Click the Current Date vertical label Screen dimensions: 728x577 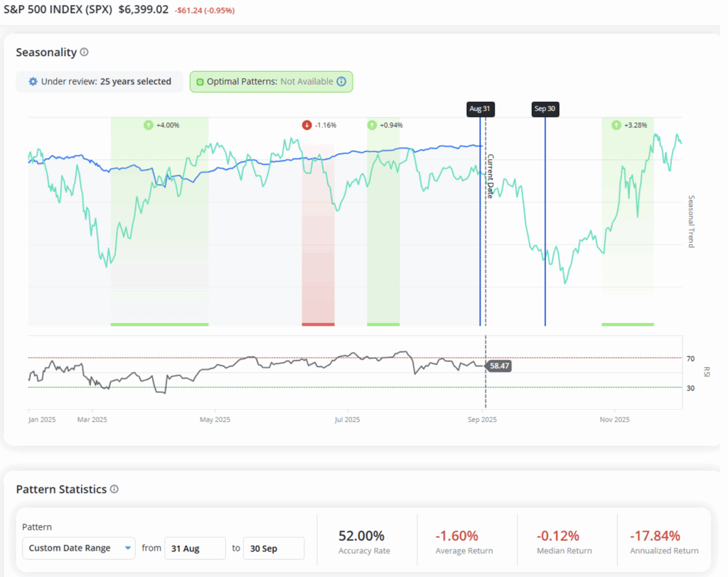[491, 176]
